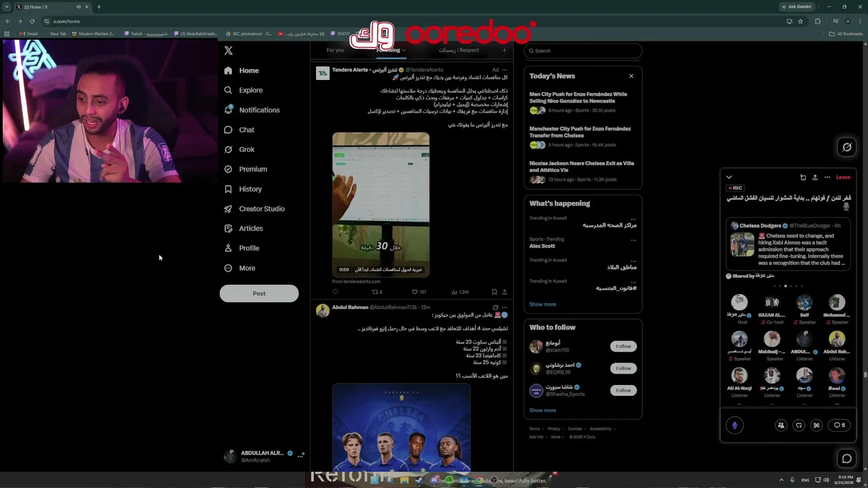View analytics of Tenders Alerts post
The width and height of the screenshot is (868, 488).
tap(460, 292)
